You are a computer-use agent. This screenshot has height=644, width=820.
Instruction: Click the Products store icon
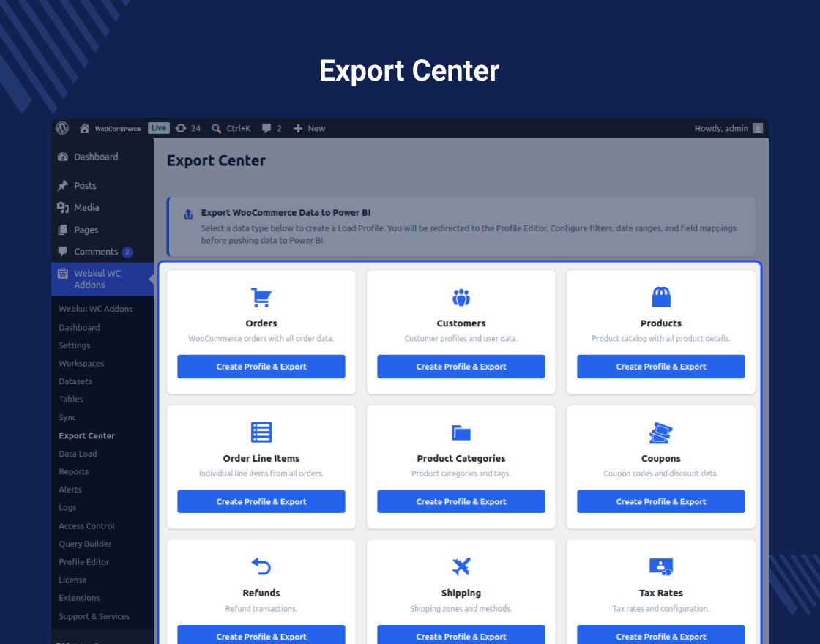[661, 297]
